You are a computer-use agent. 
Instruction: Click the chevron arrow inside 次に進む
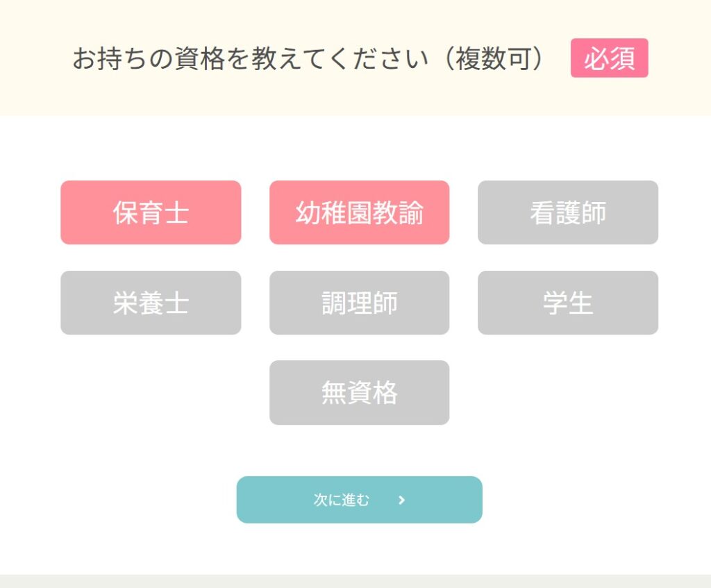click(402, 500)
